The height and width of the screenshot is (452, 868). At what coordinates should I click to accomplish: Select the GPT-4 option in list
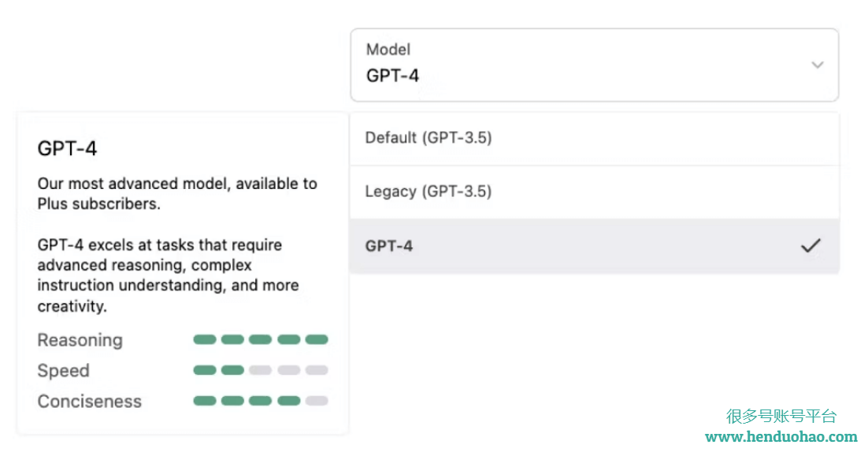[x=595, y=246]
